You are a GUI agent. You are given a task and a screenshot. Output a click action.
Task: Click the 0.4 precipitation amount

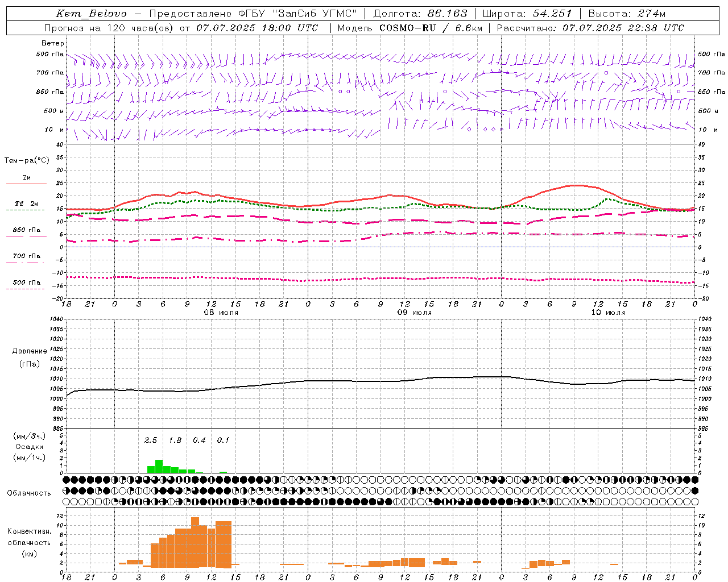pos(199,440)
